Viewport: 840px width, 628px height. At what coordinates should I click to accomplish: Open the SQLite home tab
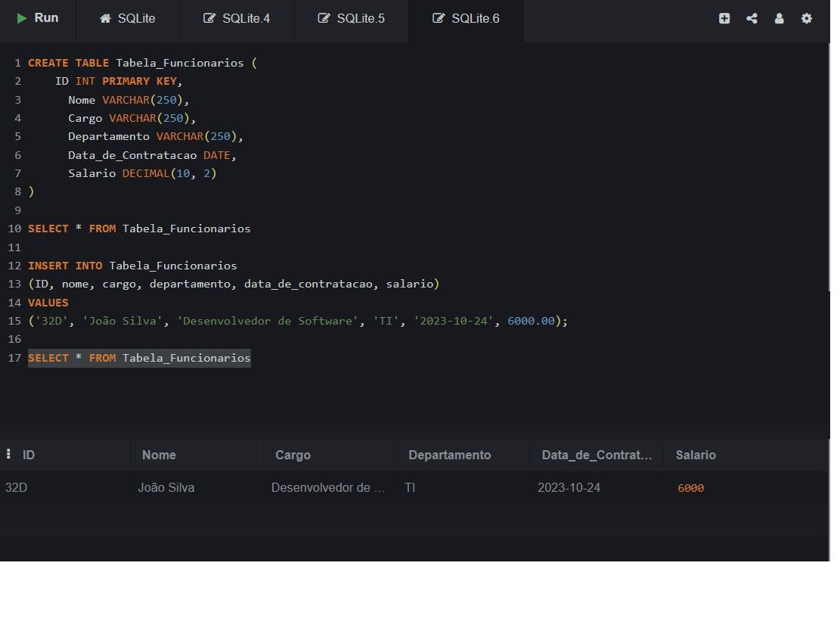click(x=128, y=18)
